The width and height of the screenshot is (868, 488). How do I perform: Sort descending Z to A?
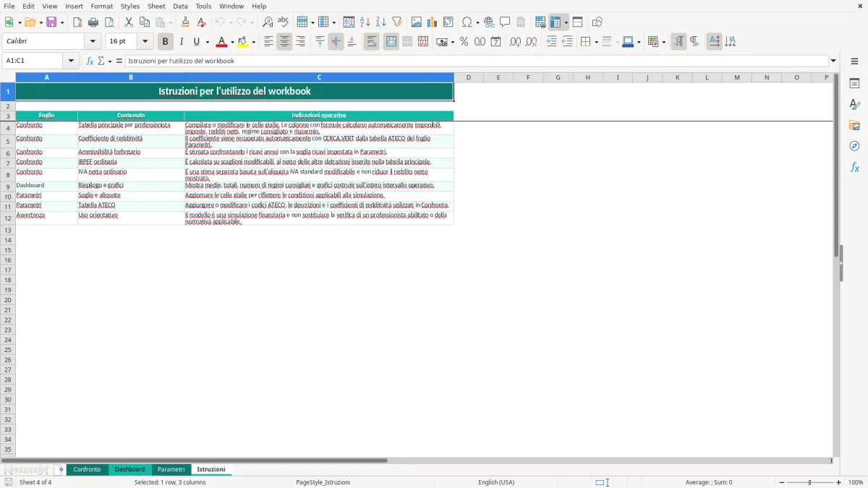381,22
